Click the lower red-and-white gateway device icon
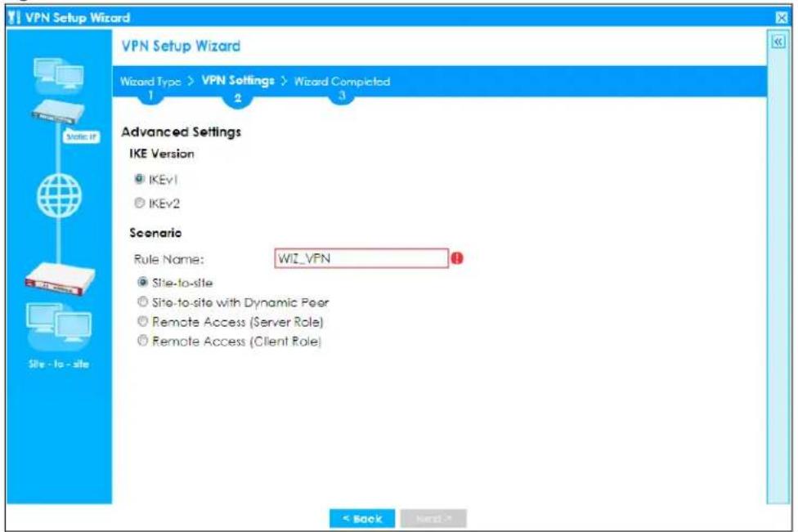Viewport: 798px width, 532px height. click(x=60, y=279)
